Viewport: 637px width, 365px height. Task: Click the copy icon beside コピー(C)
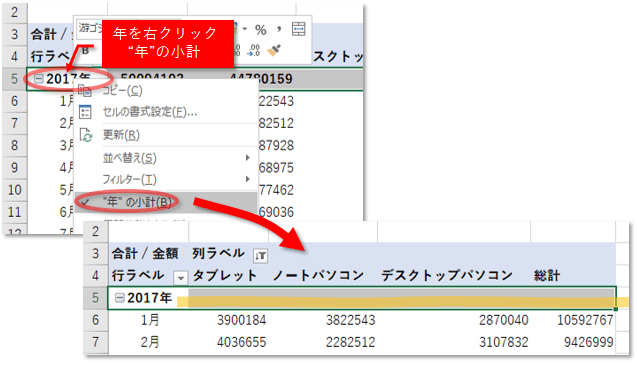[x=85, y=91]
